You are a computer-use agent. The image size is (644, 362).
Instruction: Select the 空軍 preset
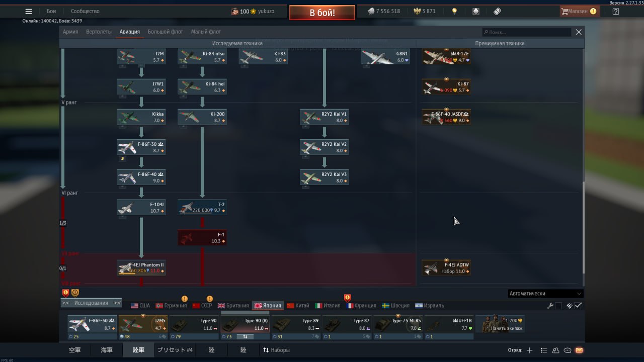click(74, 350)
